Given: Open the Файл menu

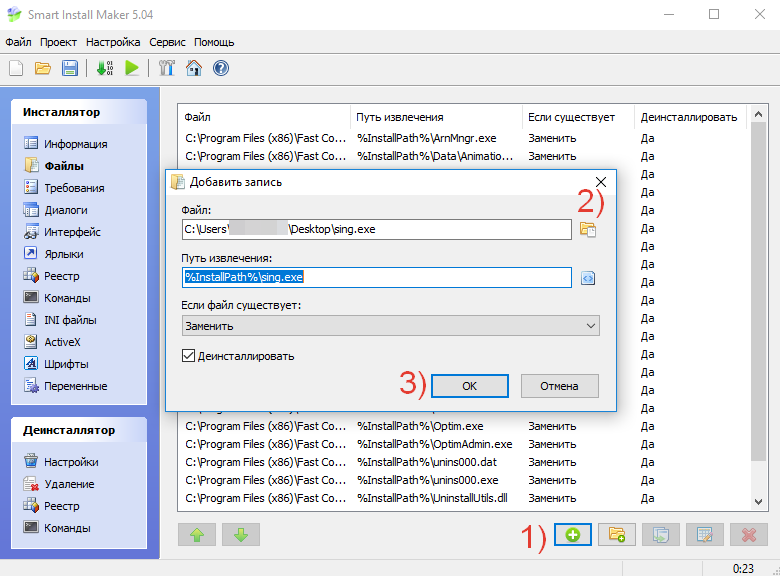Looking at the screenshot, I should [18, 42].
